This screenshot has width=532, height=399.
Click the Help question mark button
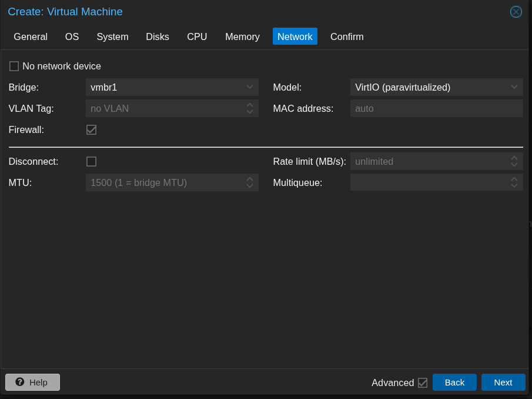32,382
